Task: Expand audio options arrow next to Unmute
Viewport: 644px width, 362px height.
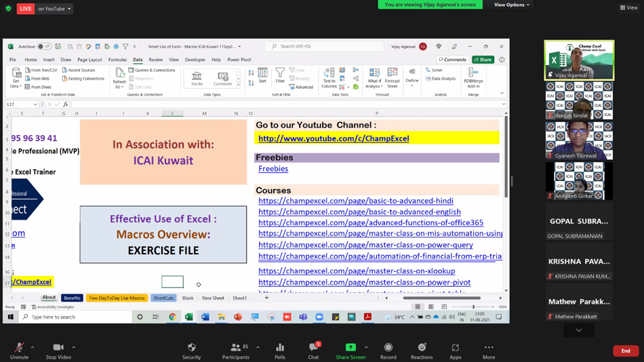Action: point(33,347)
